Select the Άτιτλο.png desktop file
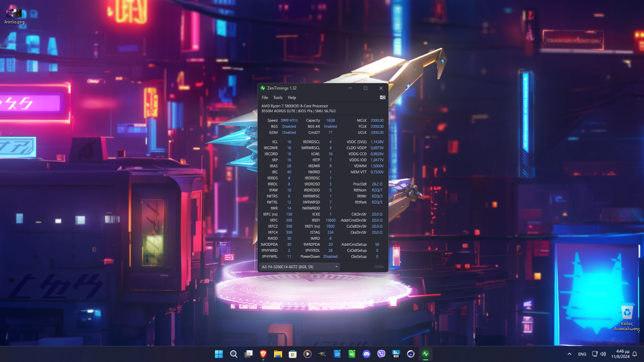Screen dimensions: 644x362 14,16
